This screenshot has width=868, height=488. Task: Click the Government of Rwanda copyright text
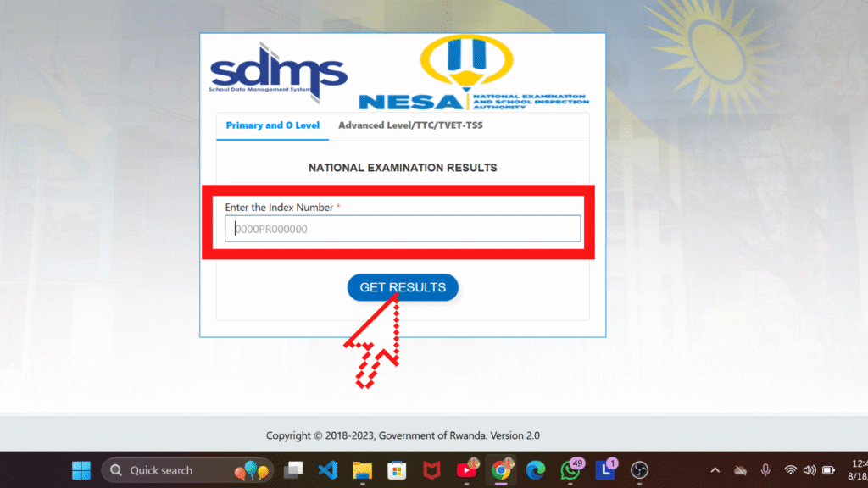403,435
